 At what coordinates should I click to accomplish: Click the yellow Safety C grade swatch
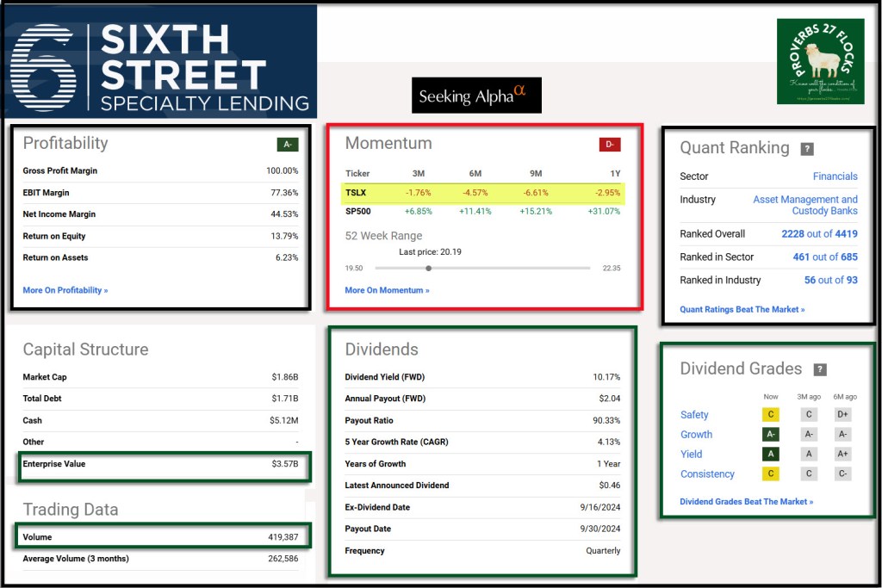point(771,415)
